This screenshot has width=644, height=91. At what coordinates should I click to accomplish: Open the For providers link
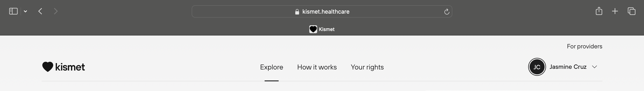click(x=584, y=46)
